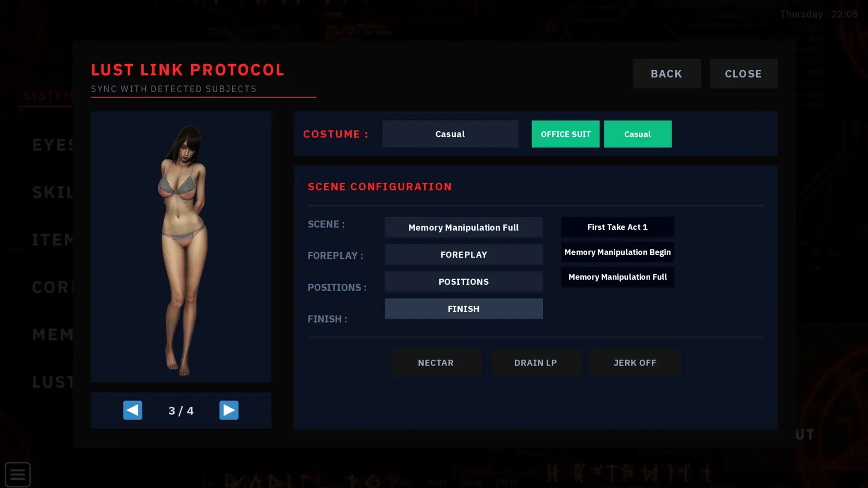Select the green Casual costume option

click(637, 134)
